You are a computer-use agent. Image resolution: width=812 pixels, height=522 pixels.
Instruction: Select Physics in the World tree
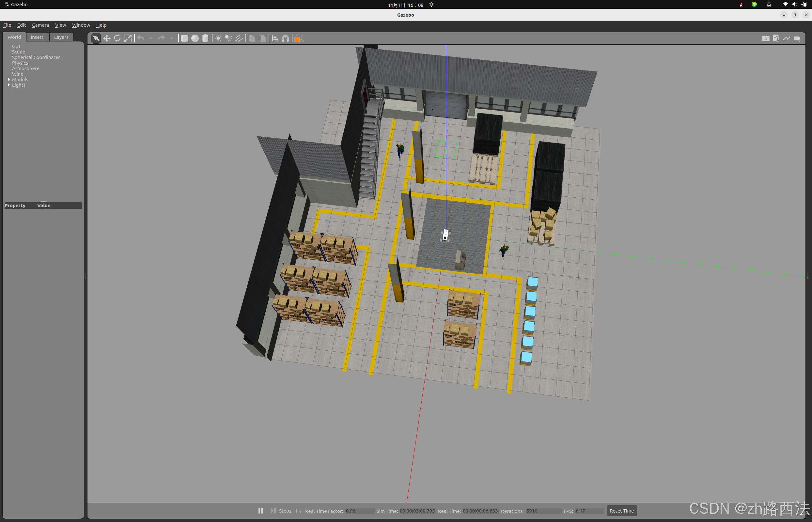(x=20, y=63)
